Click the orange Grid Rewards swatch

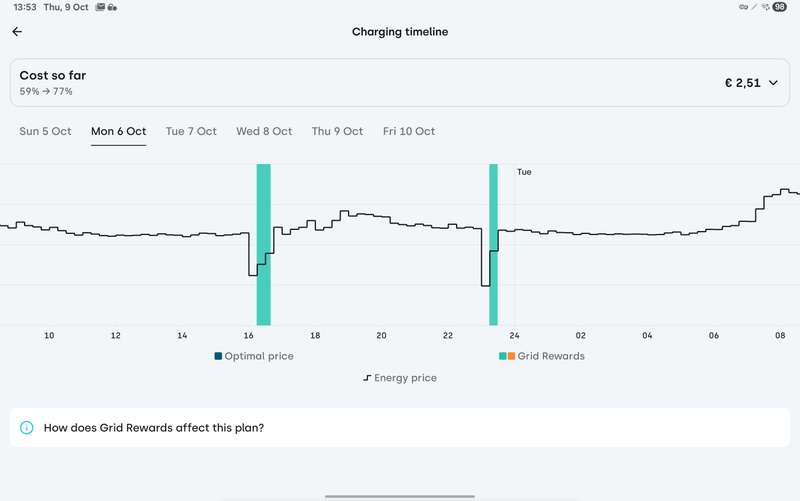click(x=511, y=356)
